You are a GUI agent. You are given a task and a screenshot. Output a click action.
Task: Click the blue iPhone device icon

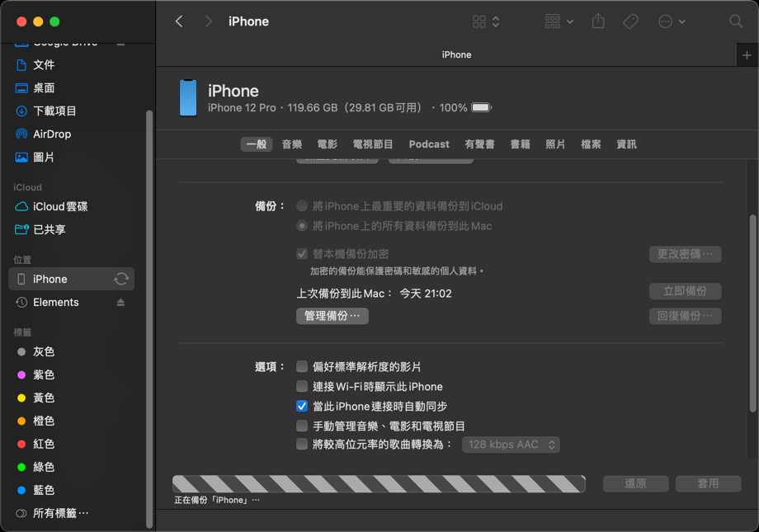point(188,98)
